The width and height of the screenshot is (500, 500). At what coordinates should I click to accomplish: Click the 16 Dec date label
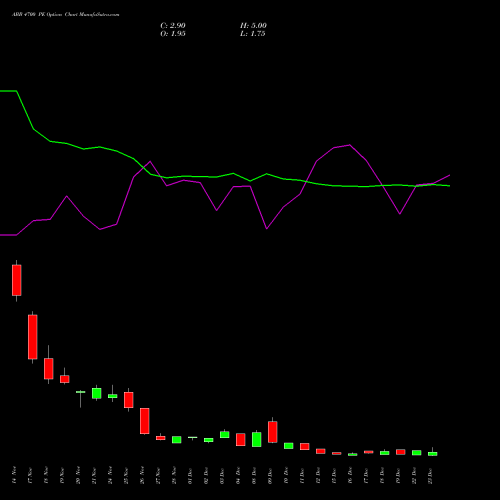tap(350, 475)
